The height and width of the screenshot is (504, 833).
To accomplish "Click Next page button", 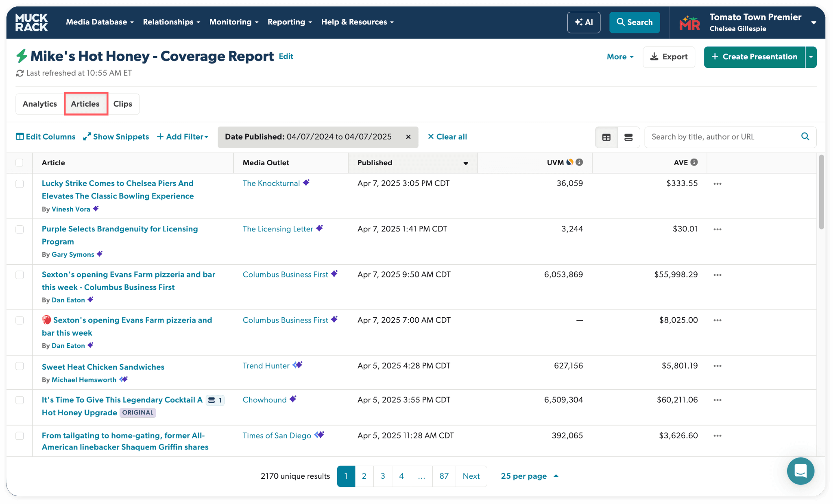I will [x=471, y=476].
